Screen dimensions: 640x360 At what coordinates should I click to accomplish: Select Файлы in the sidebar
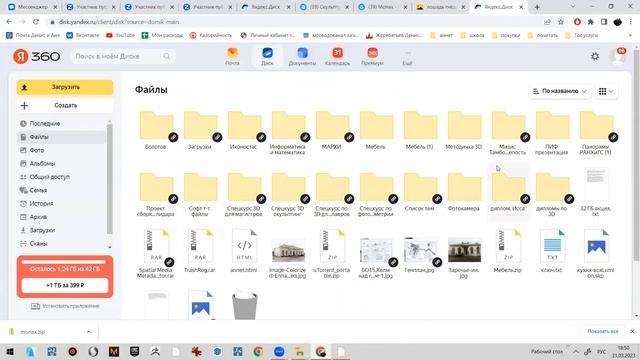tap(62, 137)
